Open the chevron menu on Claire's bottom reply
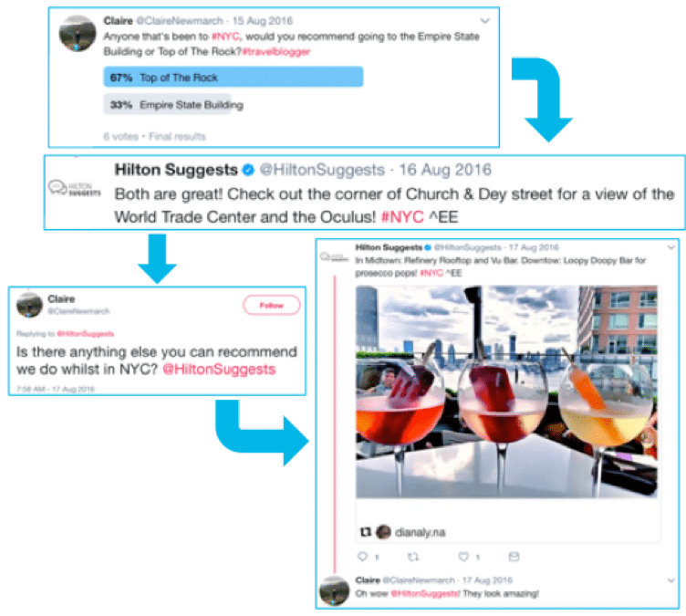686x616 pixels. 670,580
